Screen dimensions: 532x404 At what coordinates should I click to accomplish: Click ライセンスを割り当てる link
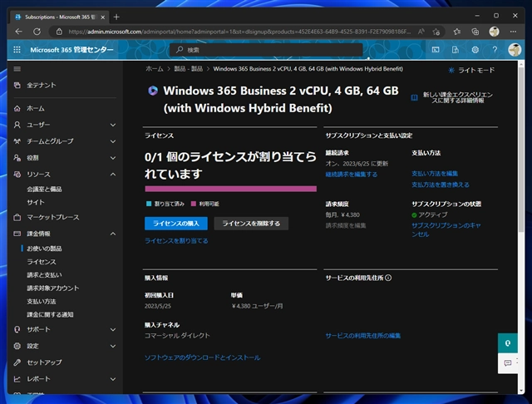click(x=176, y=241)
